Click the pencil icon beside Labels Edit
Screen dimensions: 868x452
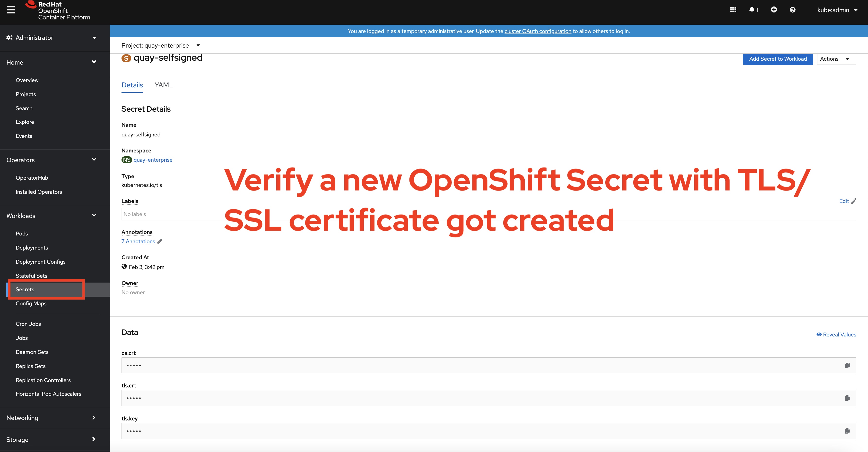pyautogui.click(x=853, y=201)
